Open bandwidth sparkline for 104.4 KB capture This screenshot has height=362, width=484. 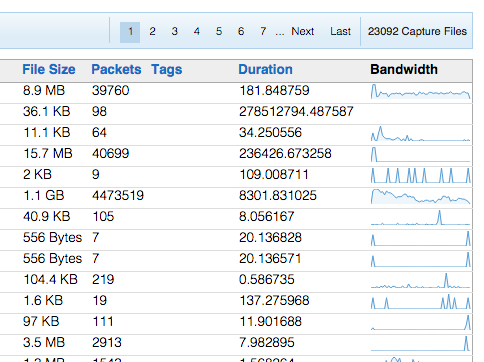pyautogui.click(x=420, y=280)
